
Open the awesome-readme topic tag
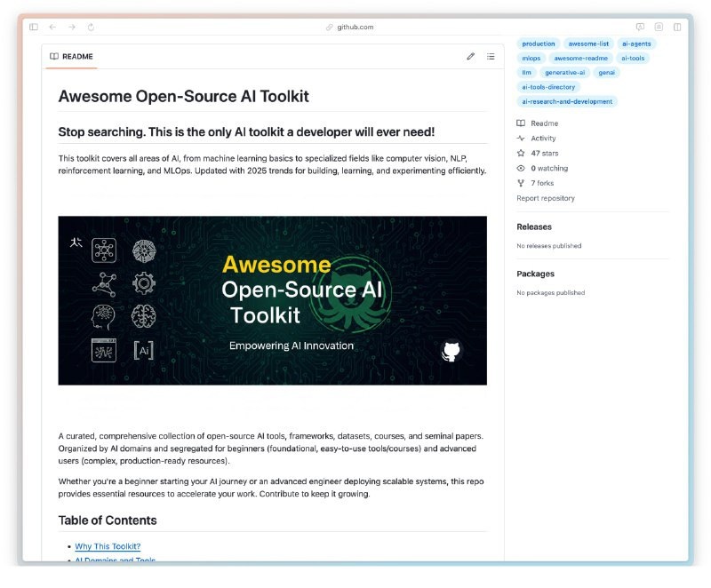[x=581, y=58]
